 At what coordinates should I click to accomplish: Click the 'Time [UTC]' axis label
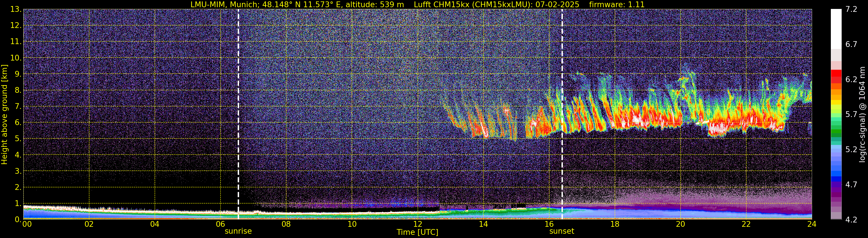417,232
